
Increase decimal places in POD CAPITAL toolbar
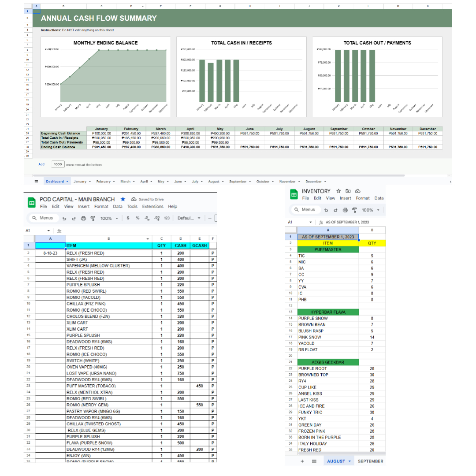coord(157,218)
